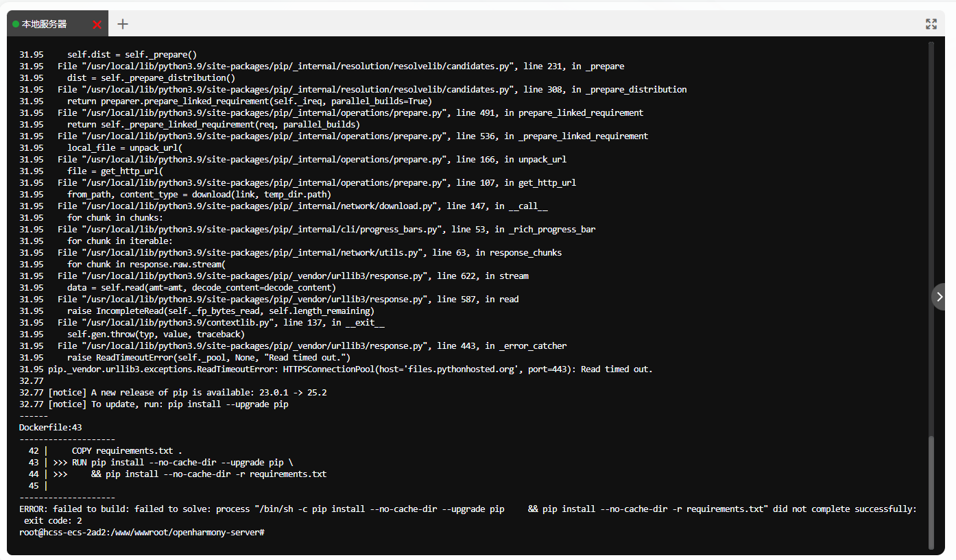Click the 'exit code: 2' text
The height and width of the screenshot is (560, 956).
[x=53, y=521]
